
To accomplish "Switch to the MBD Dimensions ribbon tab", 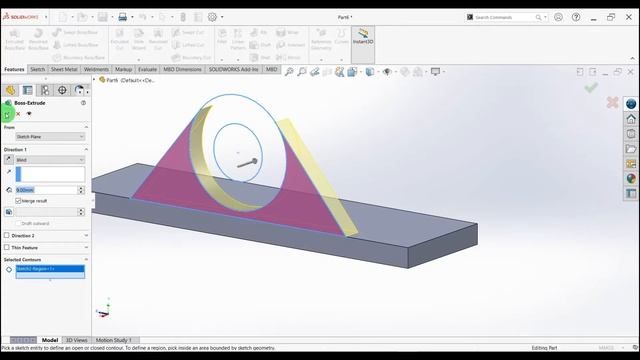I will point(182,69).
